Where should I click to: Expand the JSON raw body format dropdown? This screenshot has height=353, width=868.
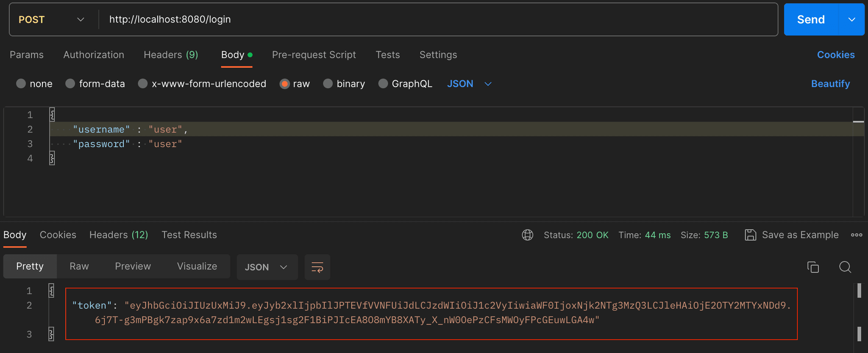pos(469,84)
